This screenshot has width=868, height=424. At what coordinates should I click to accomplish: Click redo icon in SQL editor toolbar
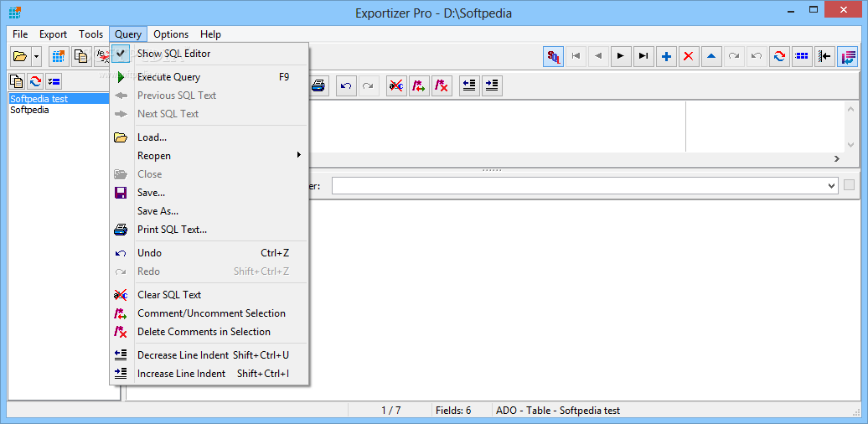point(367,85)
